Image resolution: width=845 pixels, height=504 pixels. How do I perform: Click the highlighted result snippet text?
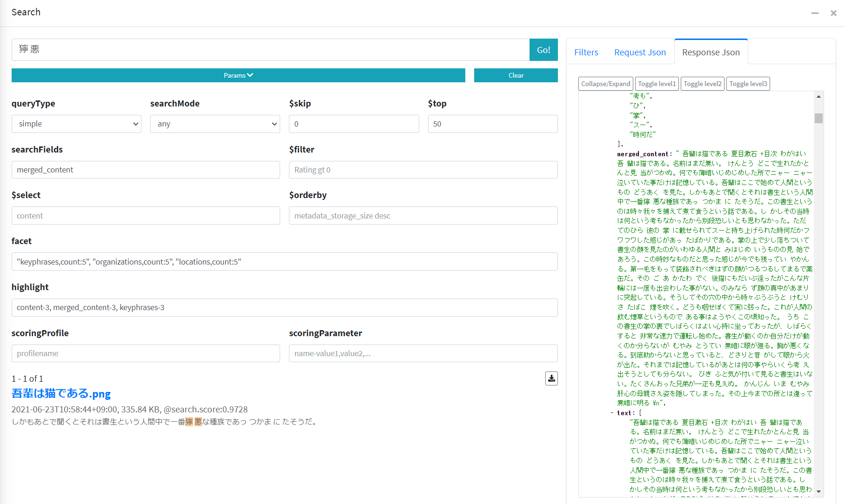click(x=165, y=422)
